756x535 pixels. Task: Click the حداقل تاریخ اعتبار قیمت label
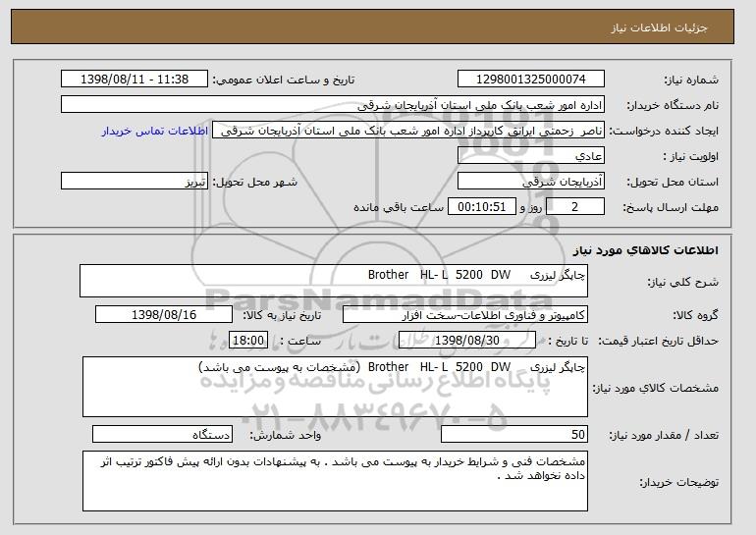click(659, 342)
